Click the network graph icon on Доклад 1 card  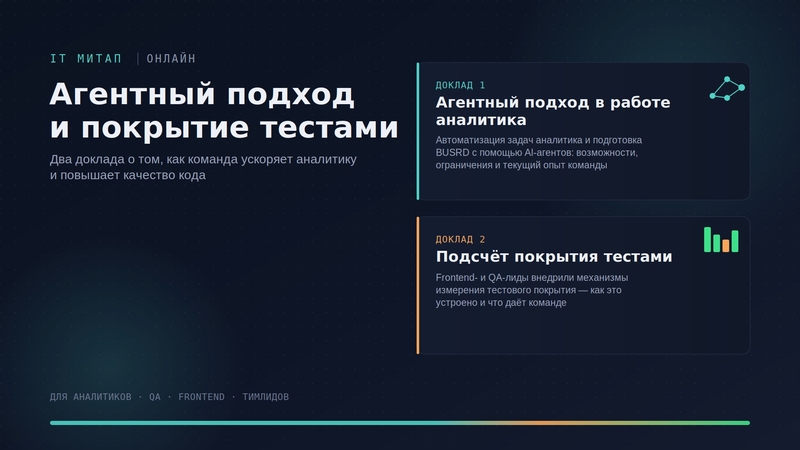coord(727,88)
